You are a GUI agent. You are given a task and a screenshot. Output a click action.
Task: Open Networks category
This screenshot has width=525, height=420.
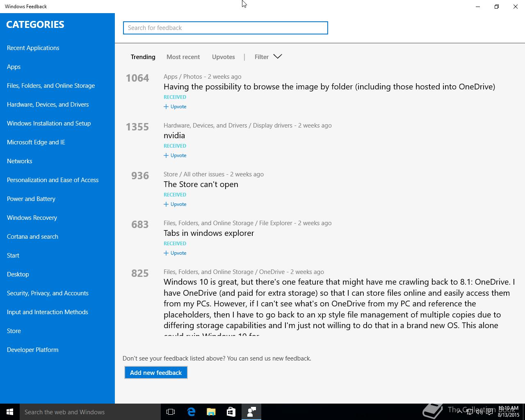coord(20,161)
